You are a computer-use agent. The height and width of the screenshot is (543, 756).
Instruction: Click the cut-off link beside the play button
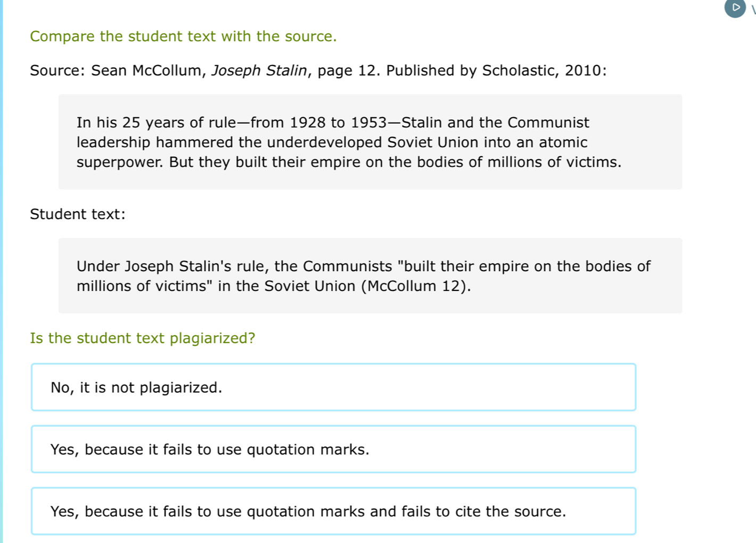753,9
